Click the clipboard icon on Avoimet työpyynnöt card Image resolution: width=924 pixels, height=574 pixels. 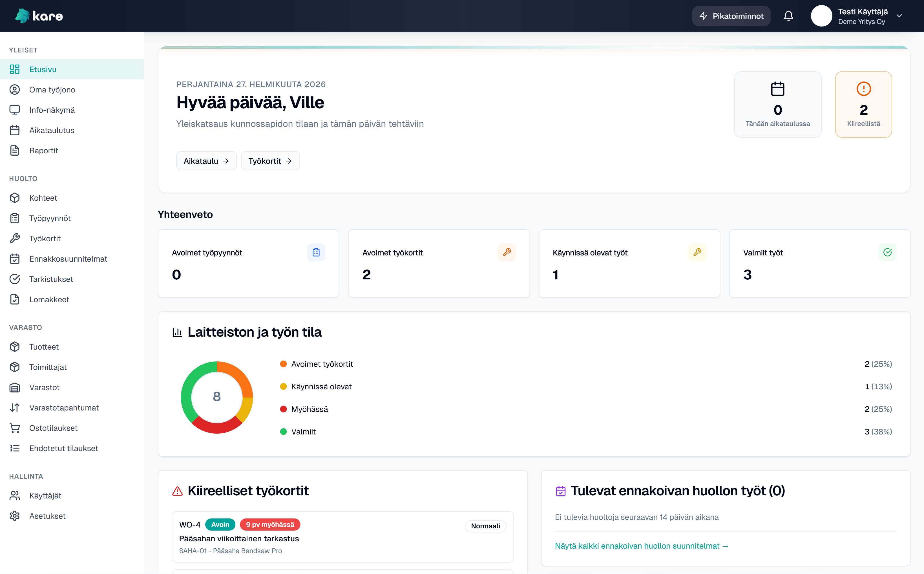coord(316,252)
